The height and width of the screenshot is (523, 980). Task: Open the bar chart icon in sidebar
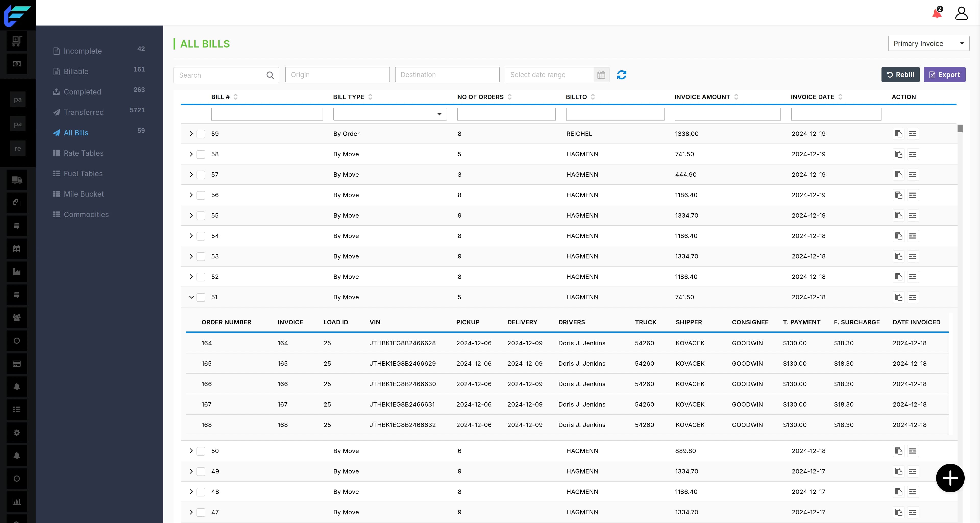17,501
